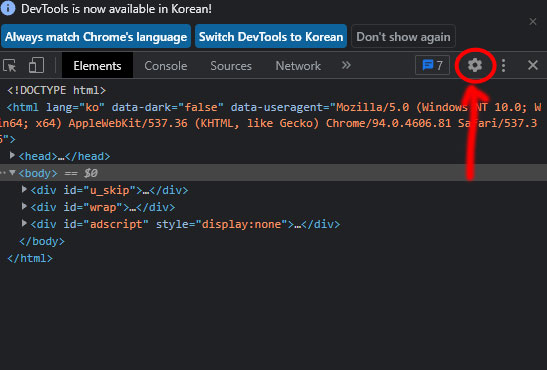Open the customize DevTools three-dot menu

pyautogui.click(x=503, y=65)
